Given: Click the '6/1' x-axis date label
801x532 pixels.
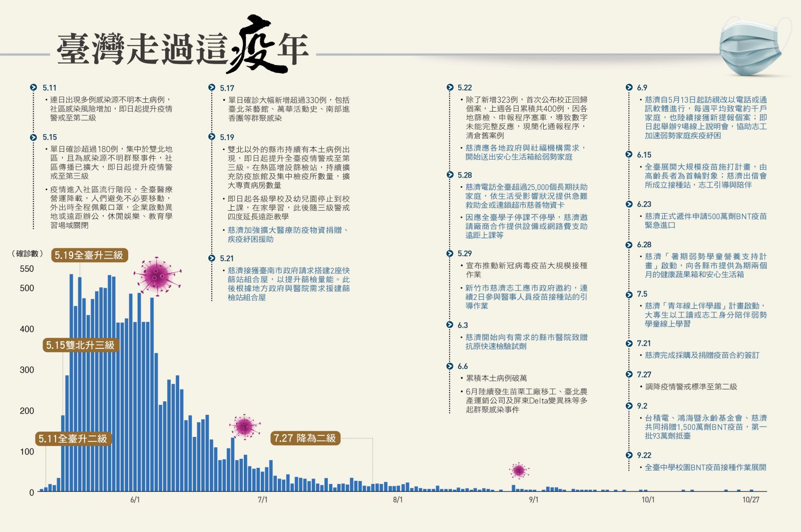Looking at the screenshot, I should (x=135, y=500).
